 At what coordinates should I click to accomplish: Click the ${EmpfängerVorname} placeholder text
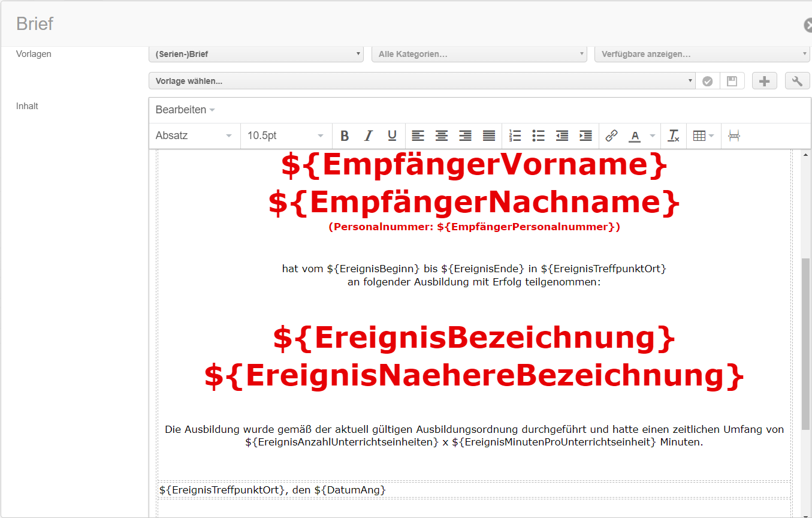474,165
